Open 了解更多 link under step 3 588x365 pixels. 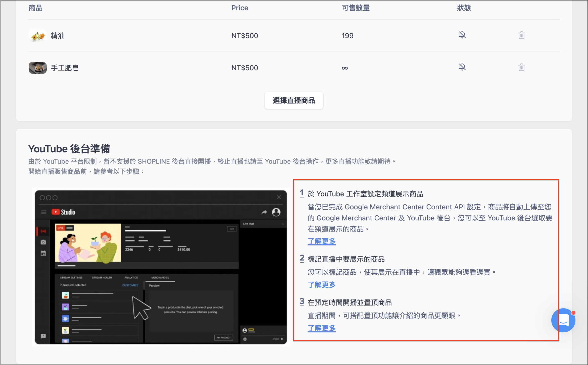point(322,328)
